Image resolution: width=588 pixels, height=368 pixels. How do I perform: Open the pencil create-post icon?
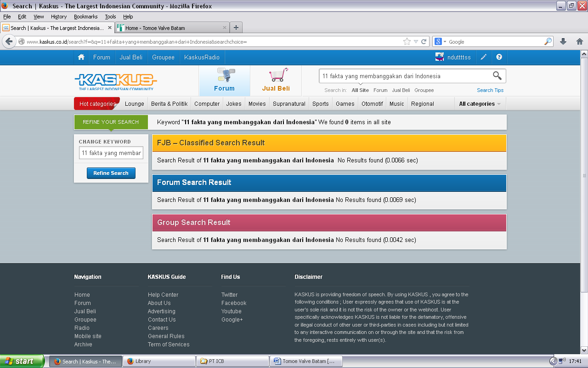coord(483,57)
